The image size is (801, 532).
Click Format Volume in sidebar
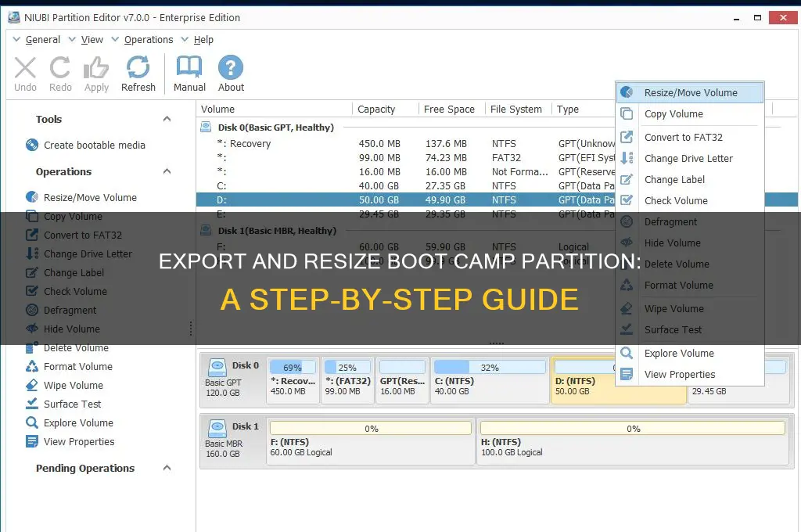78,366
